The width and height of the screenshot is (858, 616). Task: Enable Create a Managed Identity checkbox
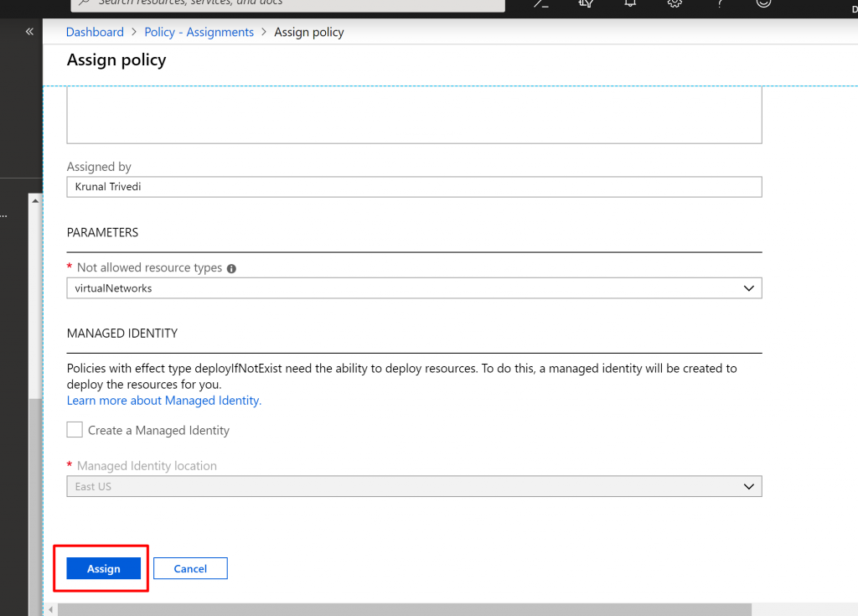tap(75, 430)
